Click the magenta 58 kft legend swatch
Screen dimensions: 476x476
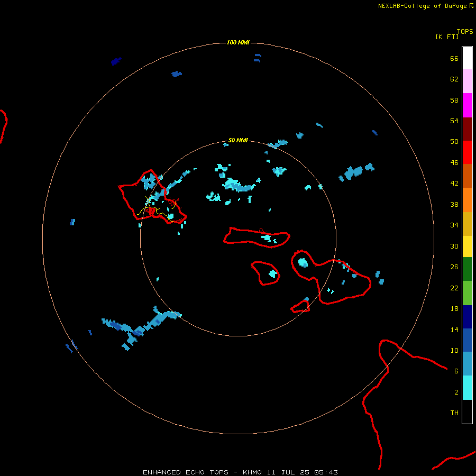tap(467, 105)
